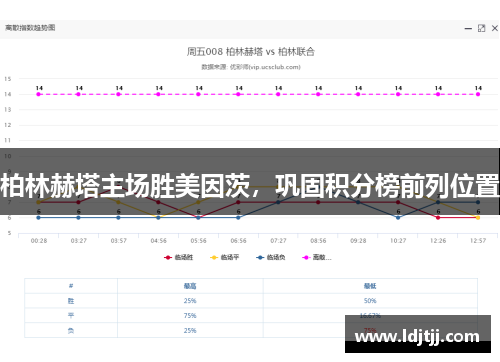This screenshot has width=500, height=362.
Task: Click the 10:27 x-axis time label
Action: pyautogui.click(x=398, y=241)
